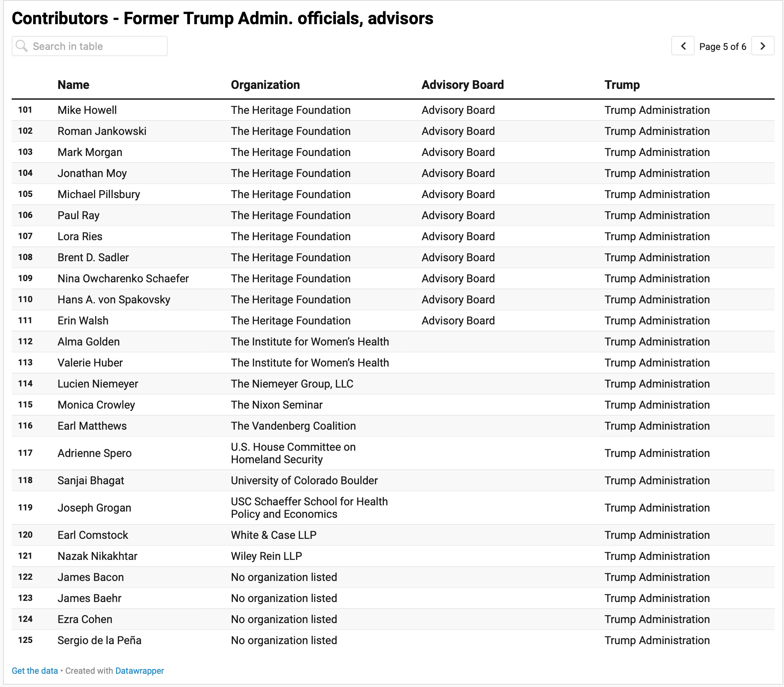This screenshot has height=687, width=784.
Task: Select The Nixon Seminar cell
Action: pyautogui.click(x=277, y=405)
